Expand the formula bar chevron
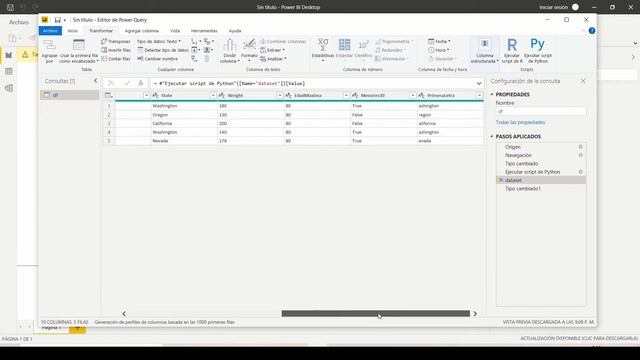The height and width of the screenshot is (360, 640). click(479, 83)
